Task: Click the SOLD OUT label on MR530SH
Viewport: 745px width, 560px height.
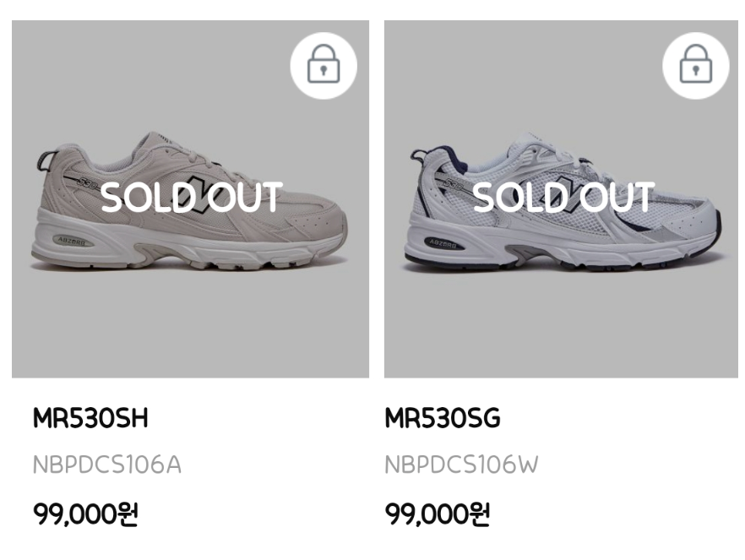Action: (x=191, y=198)
